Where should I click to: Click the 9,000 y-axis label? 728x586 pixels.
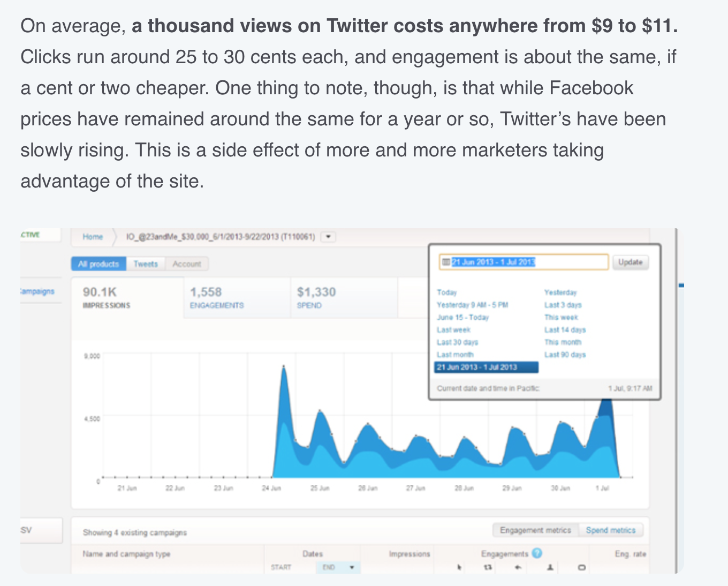click(x=92, y=356)
